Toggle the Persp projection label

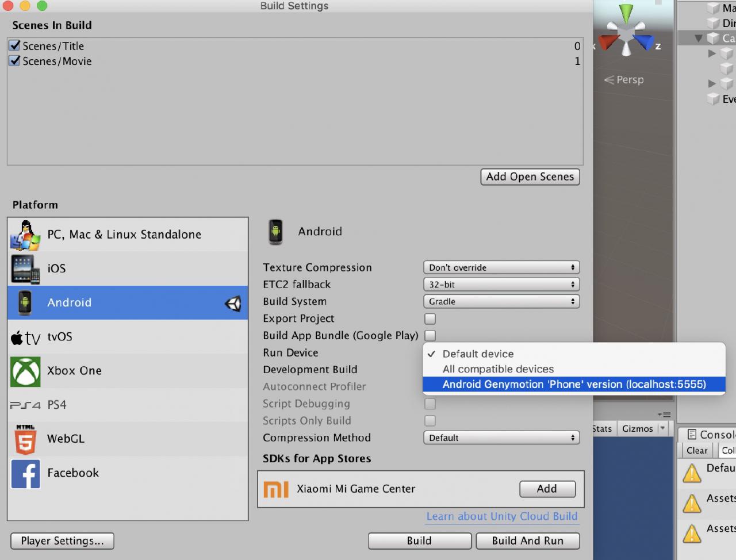pyautogui.click(x=624, y=80)
